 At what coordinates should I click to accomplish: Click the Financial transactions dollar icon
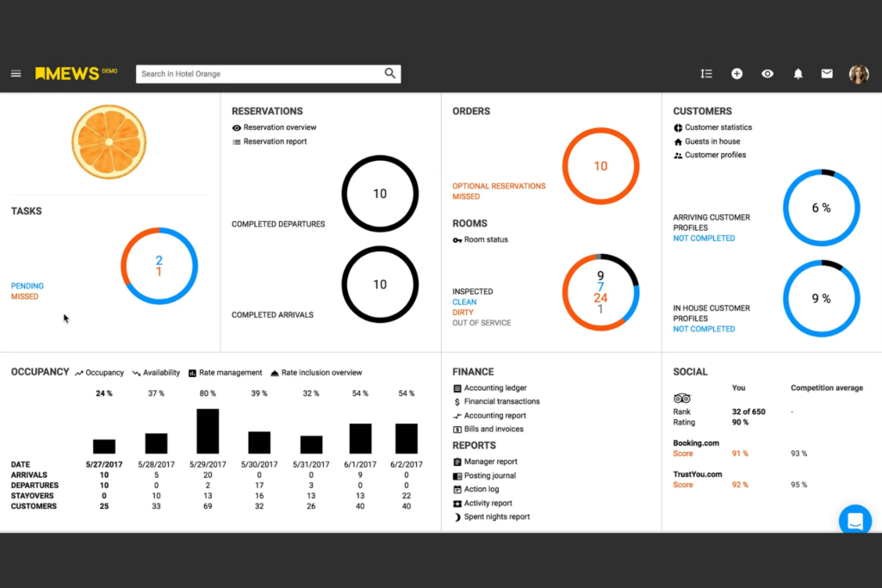457,402
